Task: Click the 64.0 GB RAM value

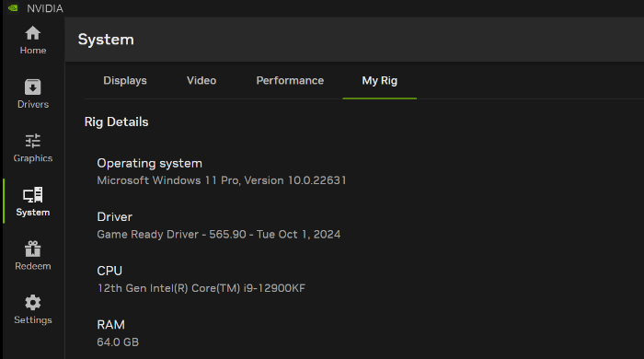Action: click(x=118, y=342)
